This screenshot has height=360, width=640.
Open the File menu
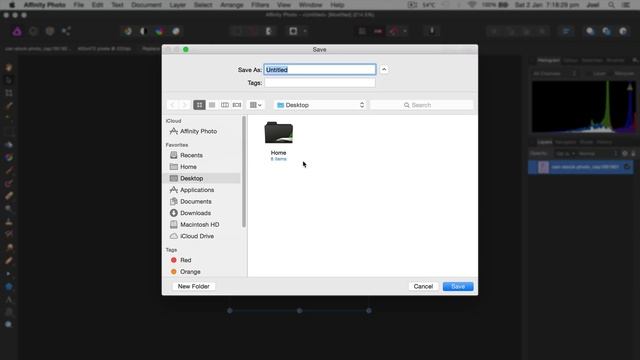coord(78,5)
